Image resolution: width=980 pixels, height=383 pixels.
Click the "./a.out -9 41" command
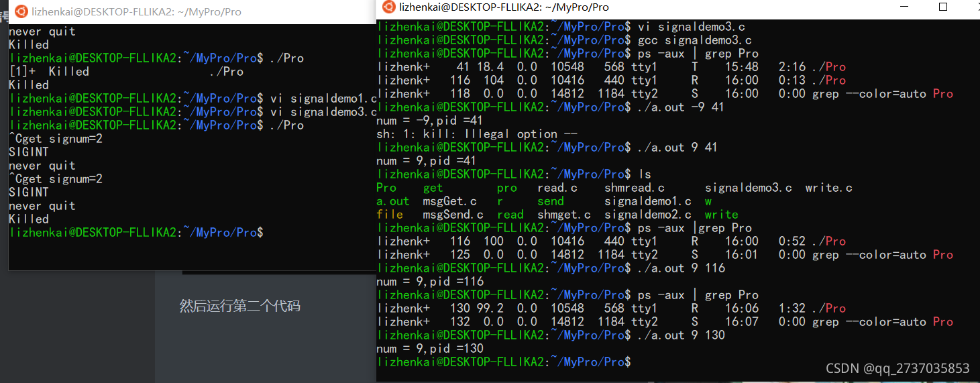pos(682,107)
